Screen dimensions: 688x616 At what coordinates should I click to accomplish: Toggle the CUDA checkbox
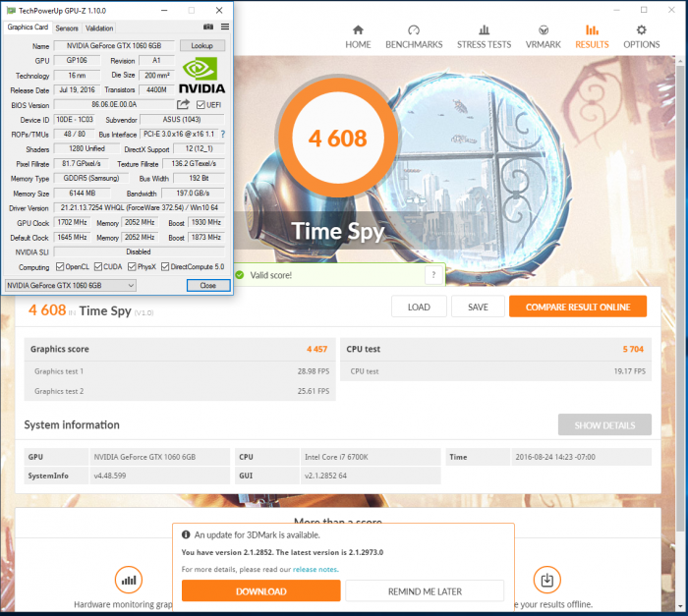[x=98, y=267]
